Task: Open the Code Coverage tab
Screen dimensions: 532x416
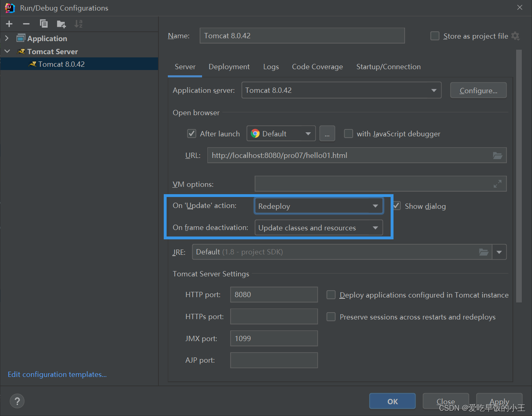Action: point(317,67)
